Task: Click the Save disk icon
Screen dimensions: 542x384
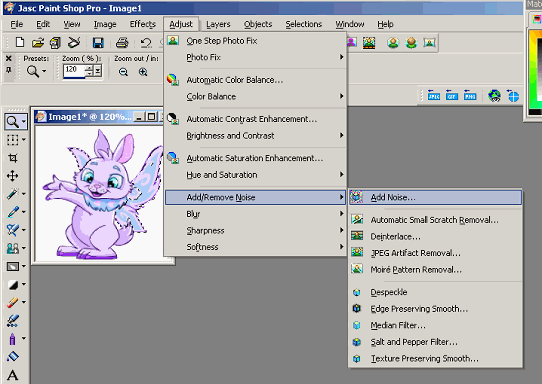Action: (x=98, y=43)
